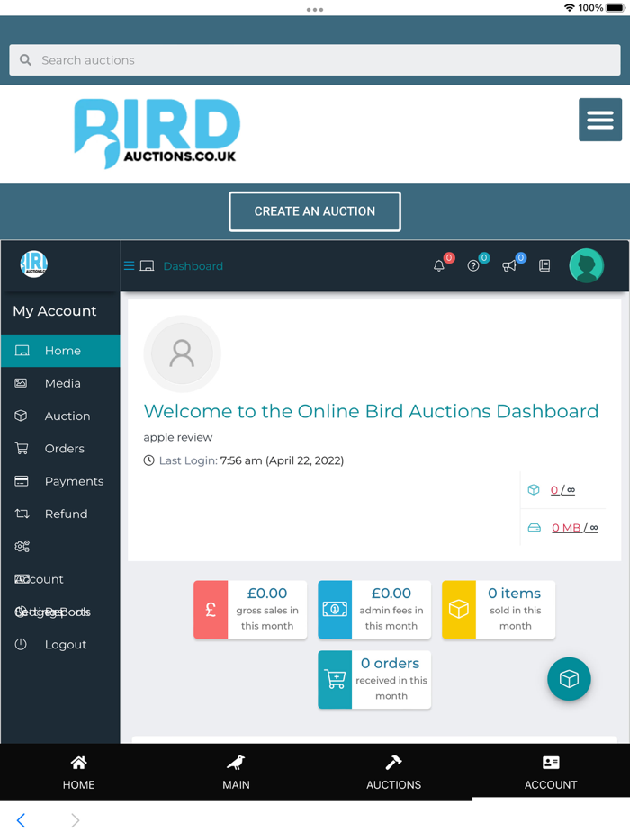Viewport: 630px width, 840px height.
Task: Open the megaphone announcements icon
Action: click(x=509, y=265)
